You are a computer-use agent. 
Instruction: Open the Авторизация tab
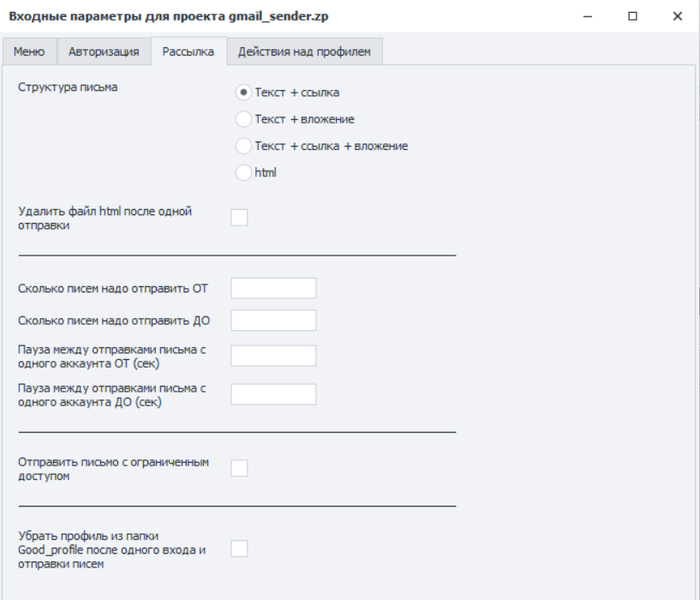[103, 51]
